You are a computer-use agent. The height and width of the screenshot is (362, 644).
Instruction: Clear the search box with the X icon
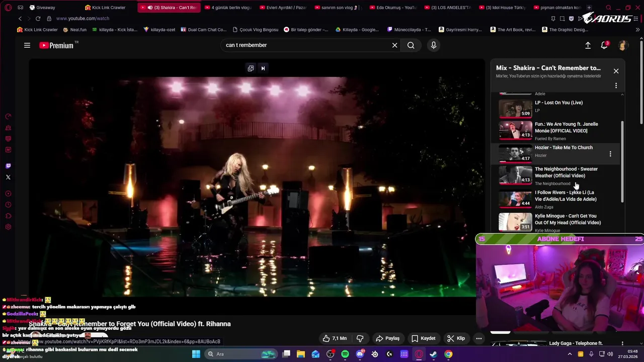pyautogui.click(x=394, y=45)
